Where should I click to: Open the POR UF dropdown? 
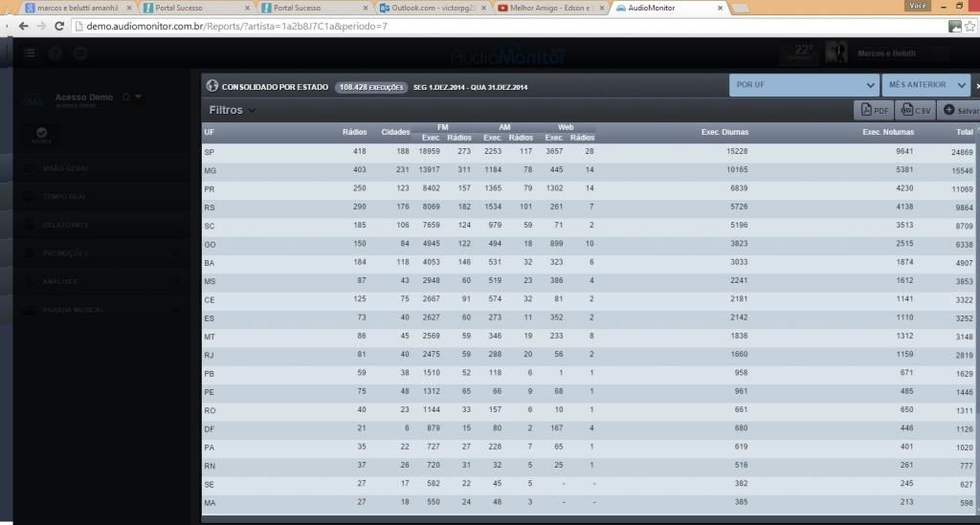click(x=803, y=85)
